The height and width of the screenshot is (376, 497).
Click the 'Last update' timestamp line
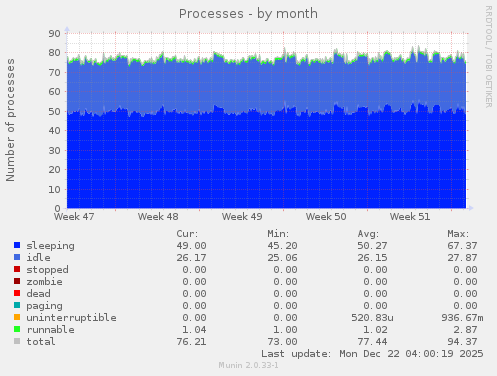pyautogui.click(x=372, y=354)
